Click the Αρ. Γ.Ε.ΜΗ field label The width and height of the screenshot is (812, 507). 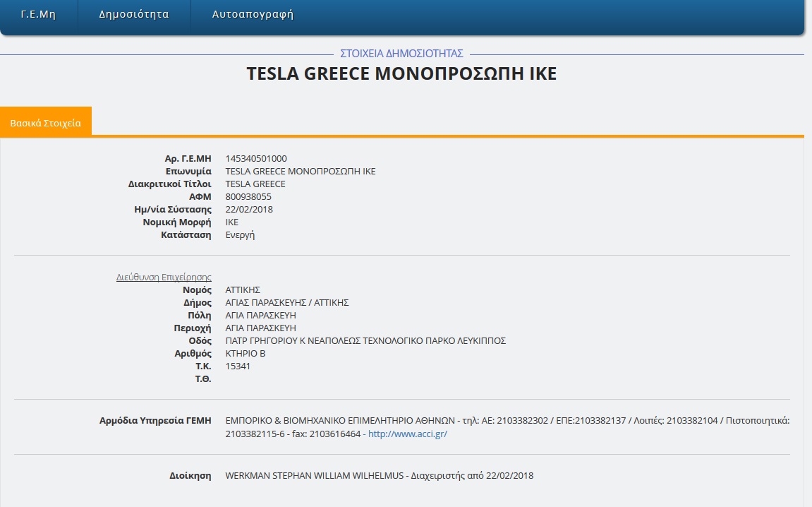point(188,159)
